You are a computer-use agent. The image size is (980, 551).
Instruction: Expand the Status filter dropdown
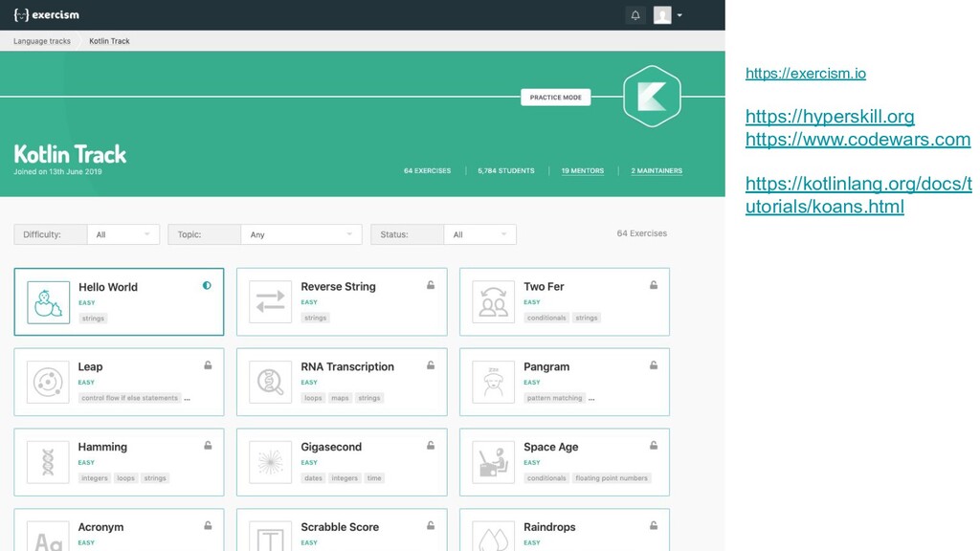[479, 234]
